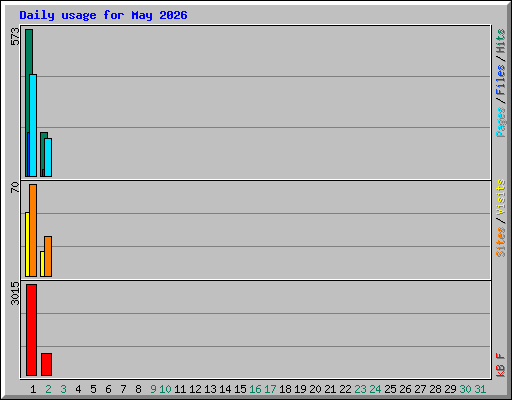Screen dimensions: 512x400
Task: Click day label 16 on x-axis
Action: (255, 389)
